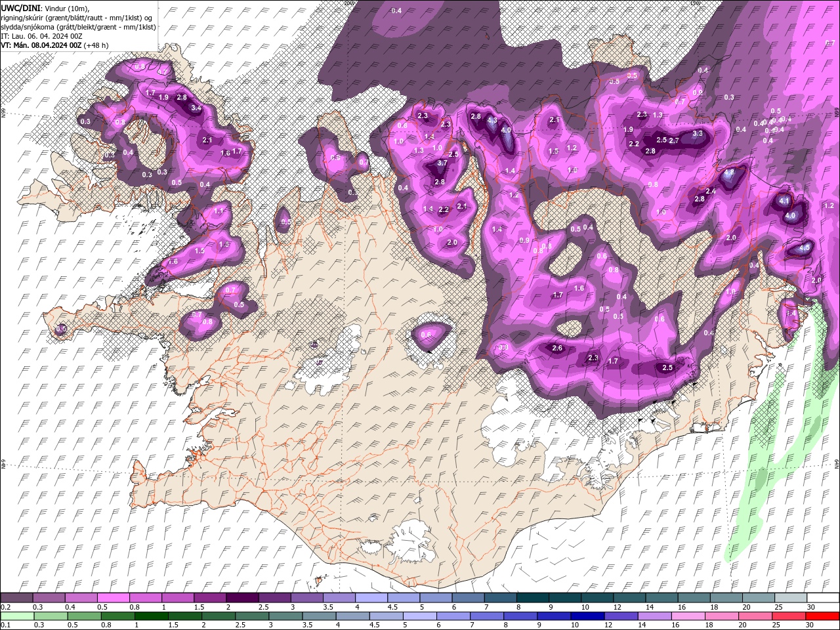Pick the light pink rain swatch between 16 and 18
Screen dimensions: 840x630
point(689,616)
